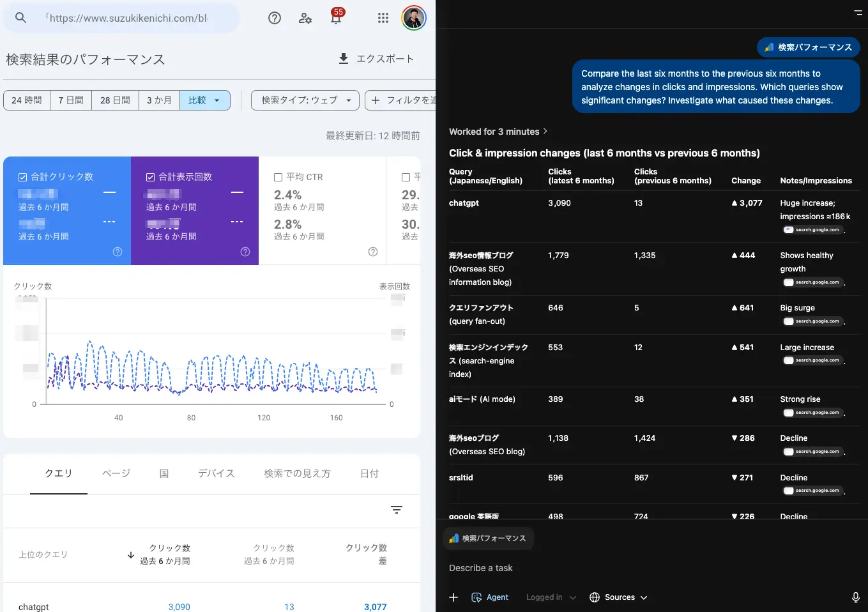This screenshot has height=612, width=868.
Task: Switch to the デバイス tab
Action: 216,473
